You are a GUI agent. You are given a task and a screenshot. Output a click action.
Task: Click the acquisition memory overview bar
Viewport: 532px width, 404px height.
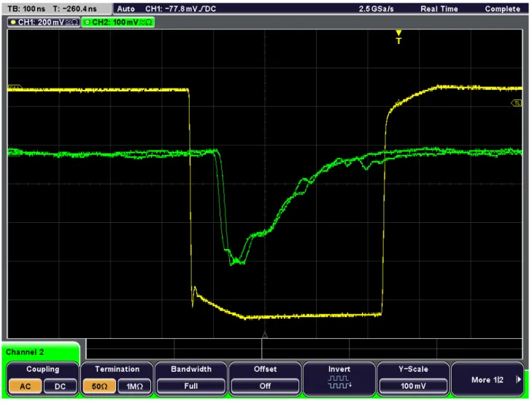coord(304,349)
